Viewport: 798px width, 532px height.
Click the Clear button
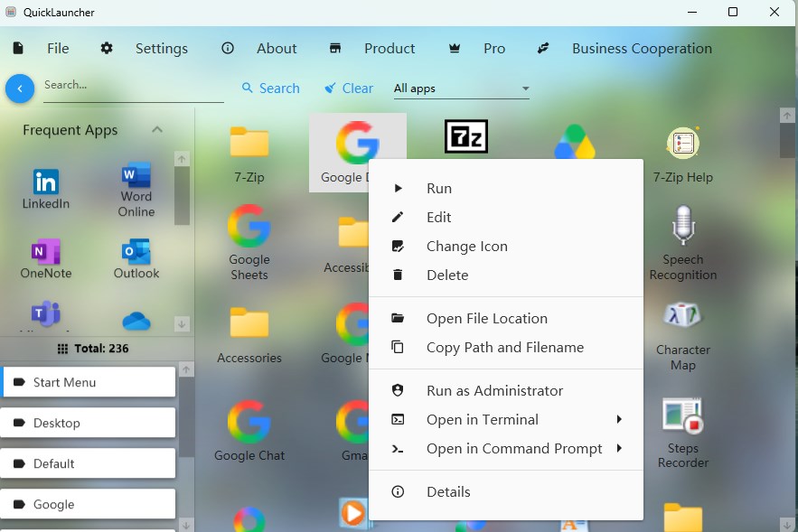349,89
